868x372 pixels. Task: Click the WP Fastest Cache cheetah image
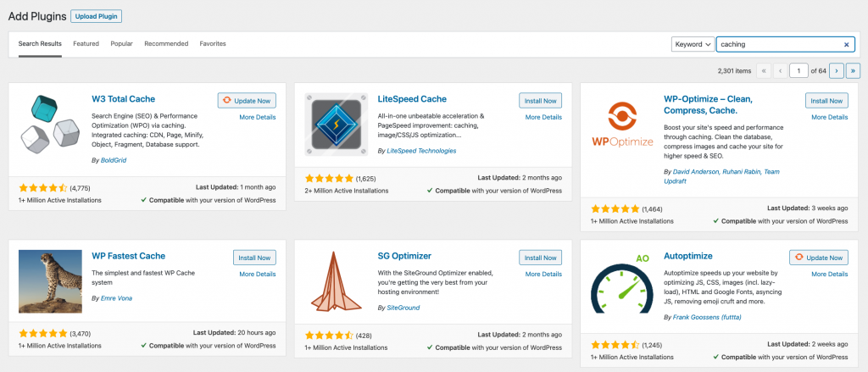pos(50,281)
